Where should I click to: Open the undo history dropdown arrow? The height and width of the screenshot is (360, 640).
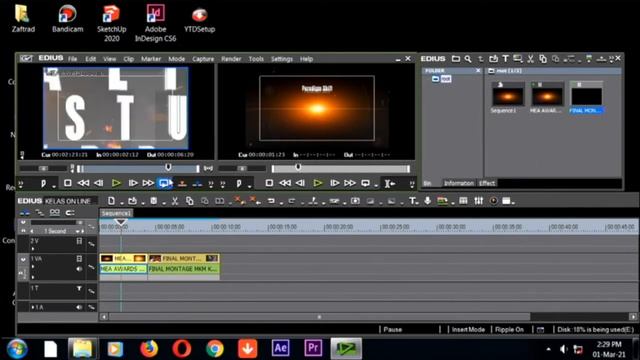281,202
